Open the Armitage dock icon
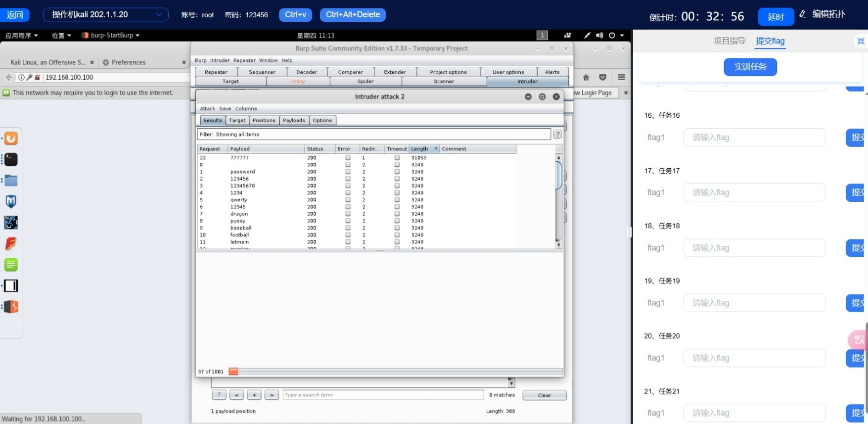 point(11,223)
